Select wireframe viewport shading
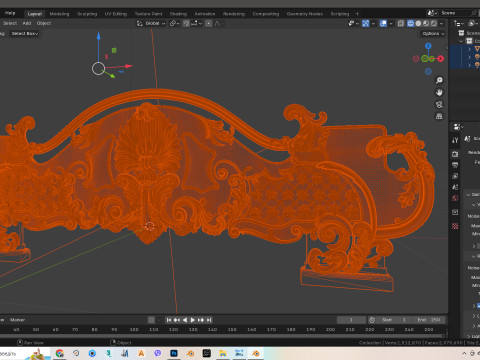 coord(411,23)
